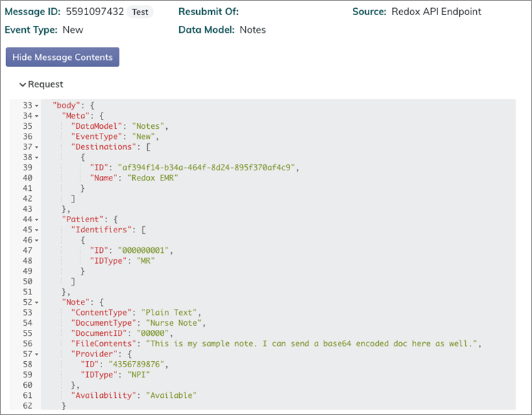Image resolution: width=532 pixels, height=415 pixels.
Task: Select the provider ID "4356789876"
Action: [x=136, y=365]
